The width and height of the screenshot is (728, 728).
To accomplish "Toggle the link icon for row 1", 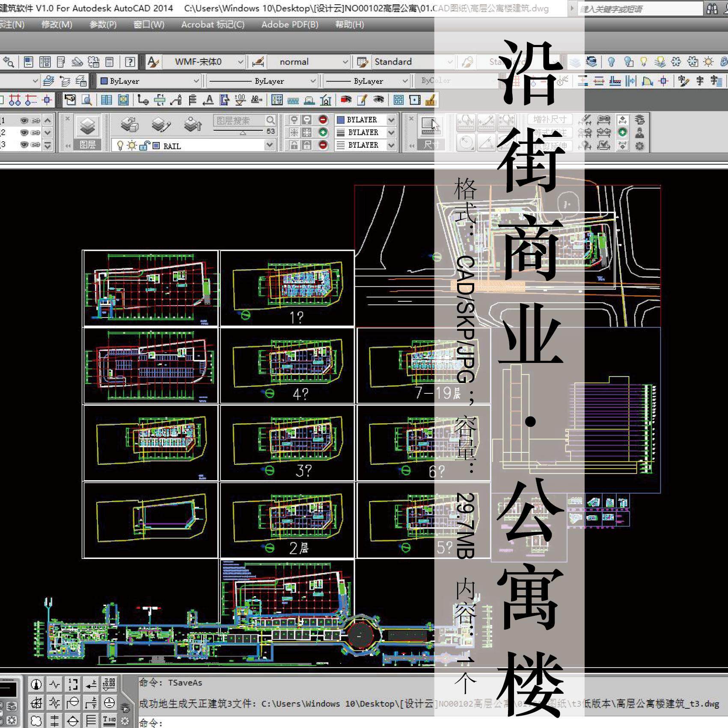I will [36, 121].
